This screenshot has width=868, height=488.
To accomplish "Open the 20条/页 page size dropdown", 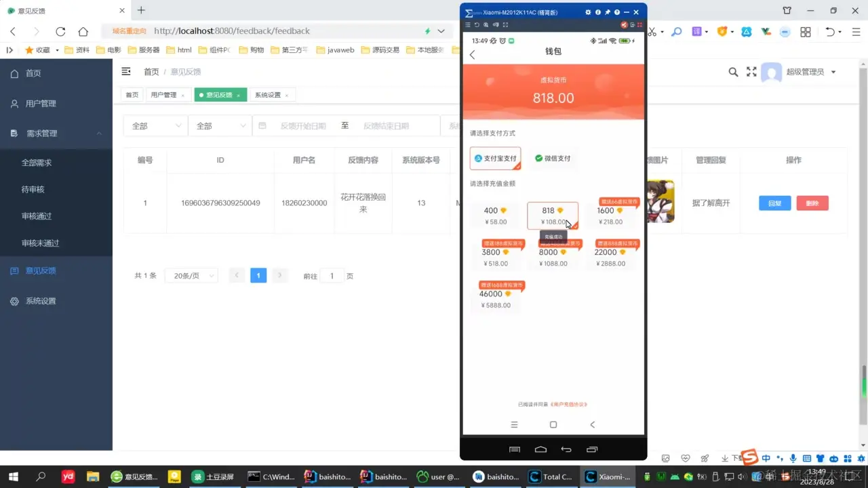I will tap(192, 276).
